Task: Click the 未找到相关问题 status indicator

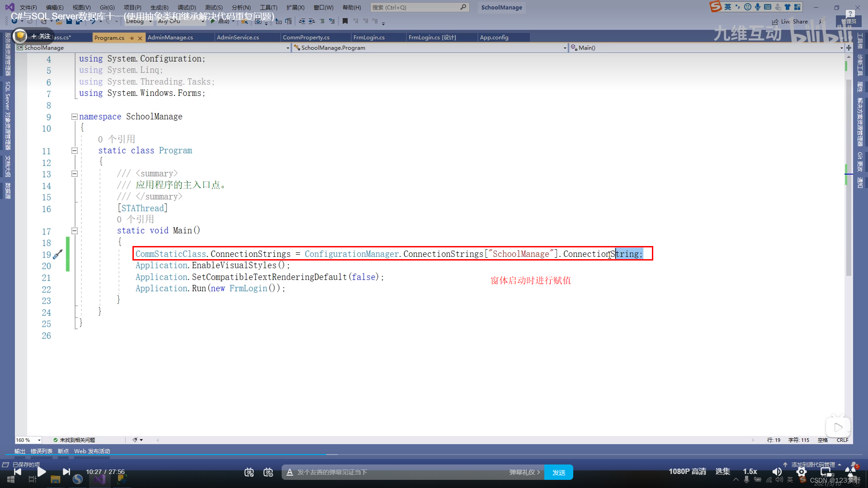Action: coord(74,440)
